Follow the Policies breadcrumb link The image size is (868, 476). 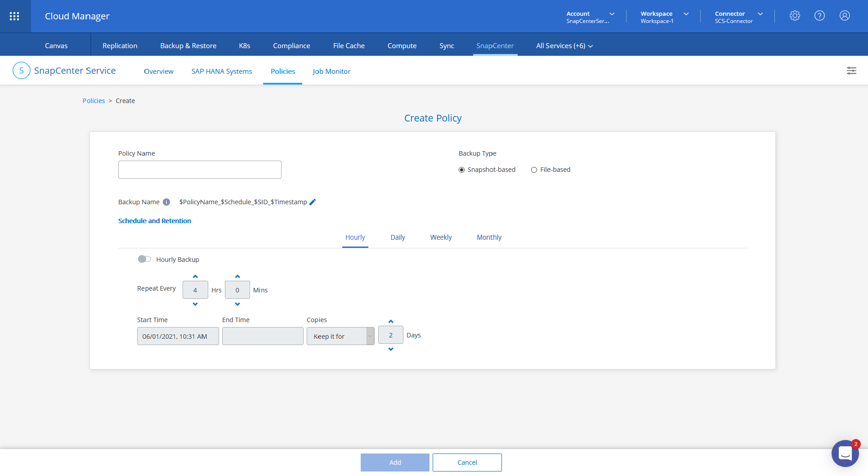point(94,101)
